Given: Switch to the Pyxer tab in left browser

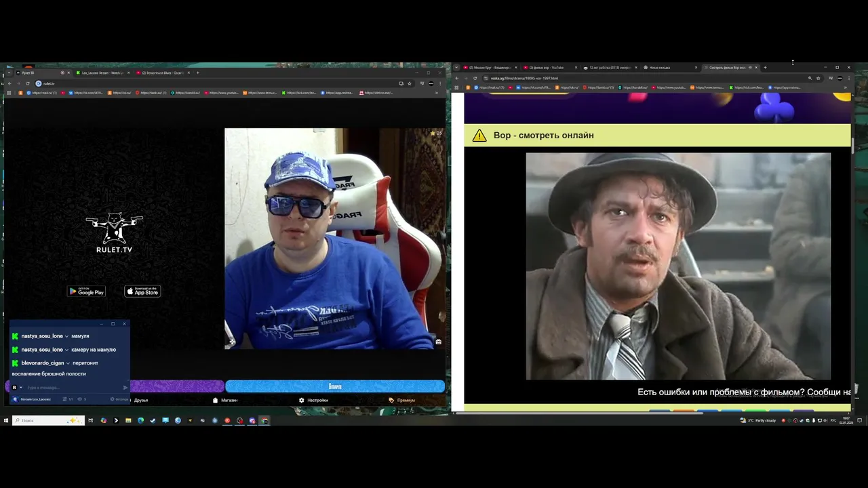Looking at the screenshot, I should 42,73.
